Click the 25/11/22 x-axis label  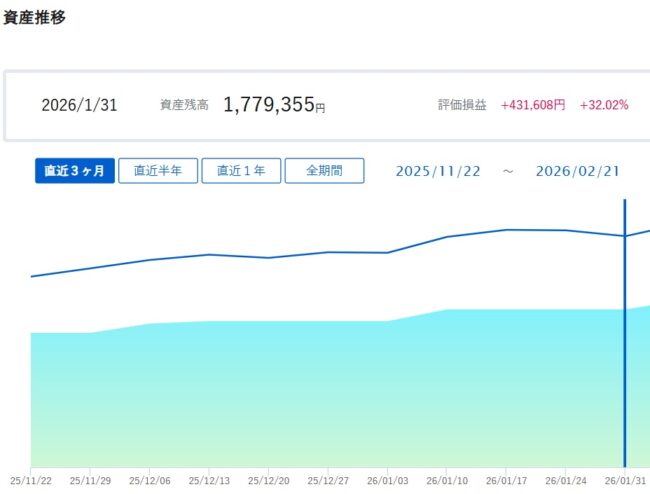[30, 479]
